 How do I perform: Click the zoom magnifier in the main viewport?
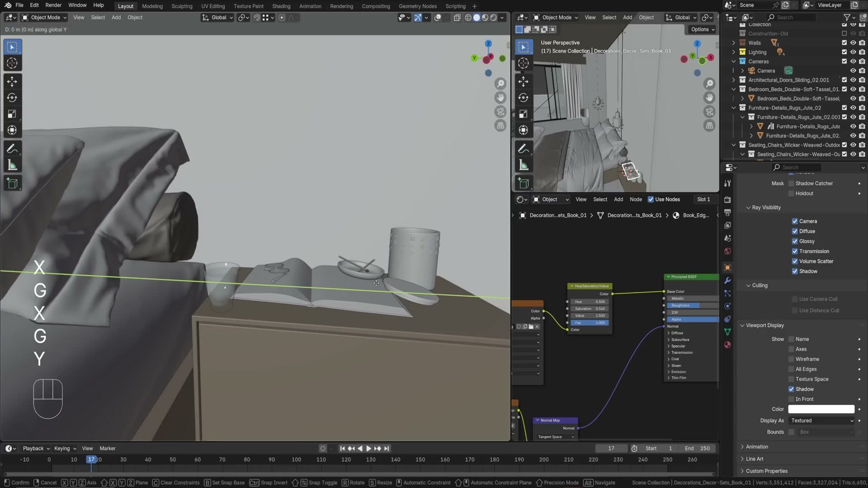[500, 84]
